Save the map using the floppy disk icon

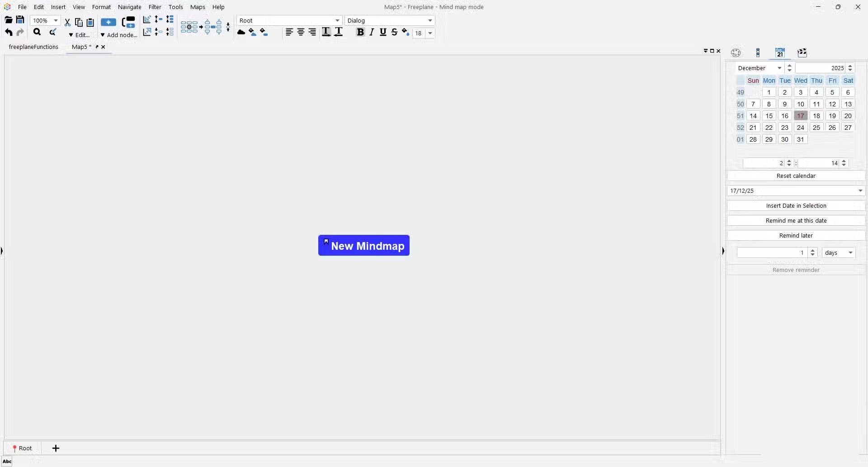(20, 20)
